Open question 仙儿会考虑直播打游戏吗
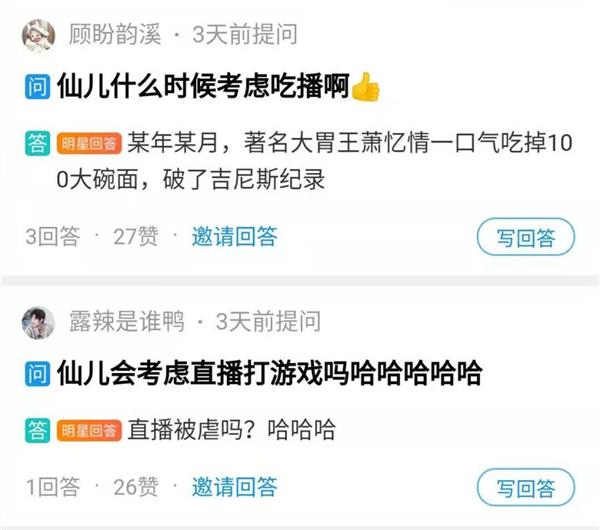 (269, 373)
